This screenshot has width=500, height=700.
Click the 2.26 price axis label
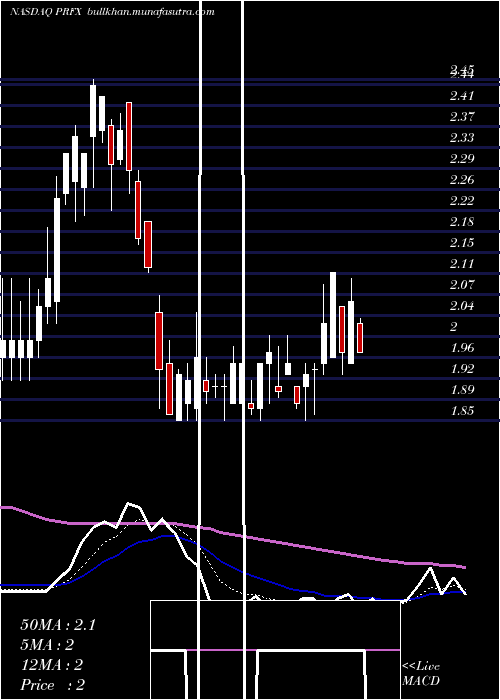tap(462, 180)
